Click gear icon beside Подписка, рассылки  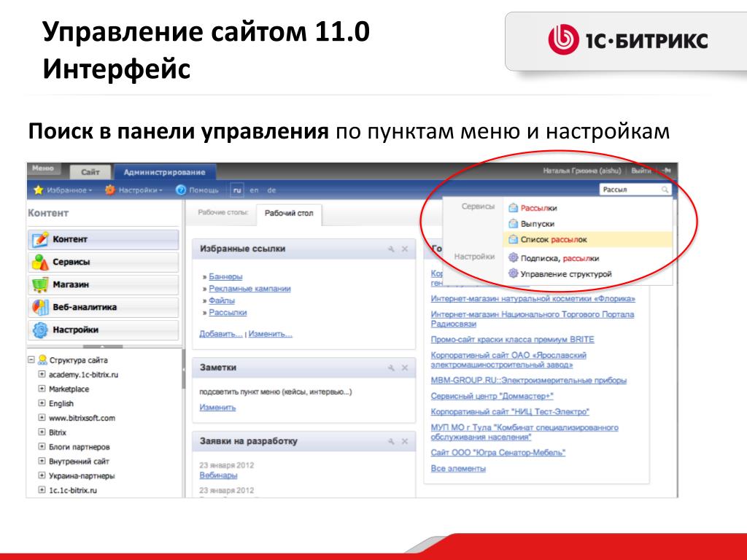click(x=513, y=257)
